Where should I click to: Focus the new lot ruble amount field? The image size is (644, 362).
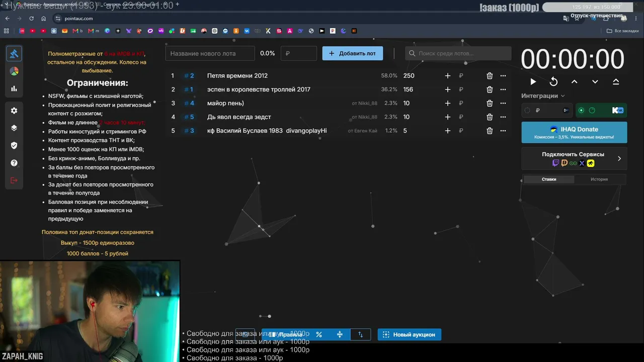click(299, 53)
